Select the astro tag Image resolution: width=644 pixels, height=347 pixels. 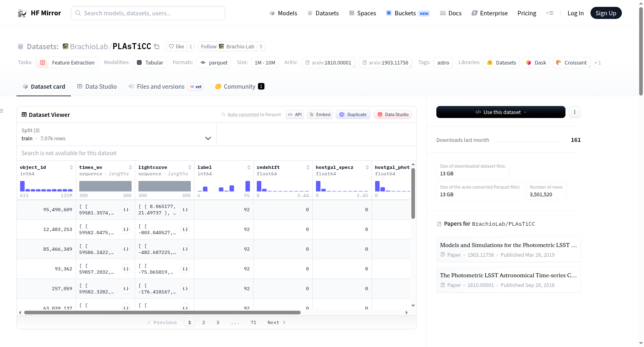[x=443, y=62]
